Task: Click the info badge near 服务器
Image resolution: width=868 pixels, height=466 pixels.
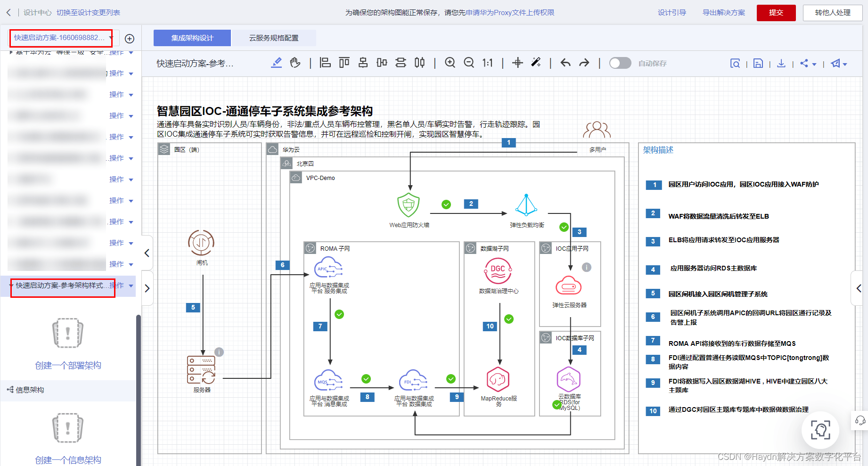Action: click(x=219, y=352)
